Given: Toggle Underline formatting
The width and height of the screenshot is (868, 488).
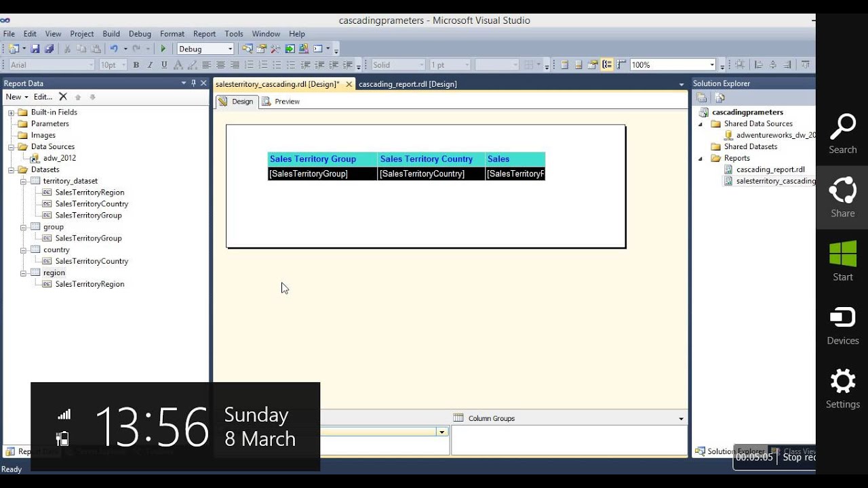Looking at the screenshot, I should tap(164, 65).
